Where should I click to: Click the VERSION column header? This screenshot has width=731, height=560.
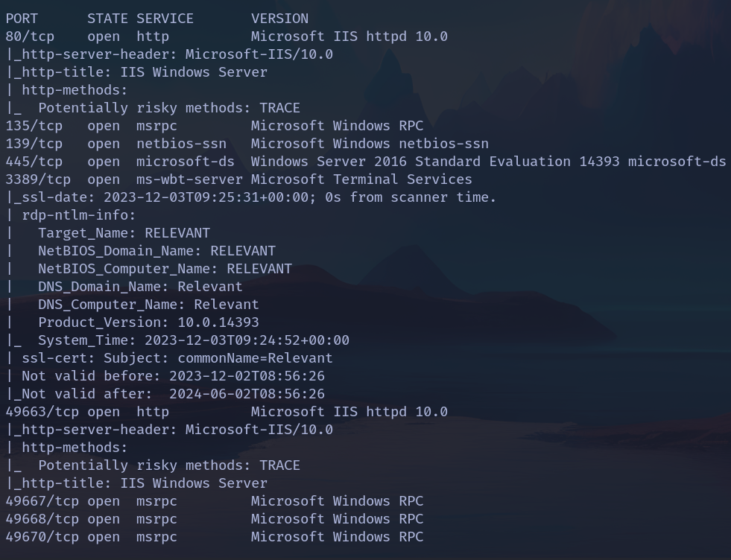pyautogui.click(x=279, y=19)
